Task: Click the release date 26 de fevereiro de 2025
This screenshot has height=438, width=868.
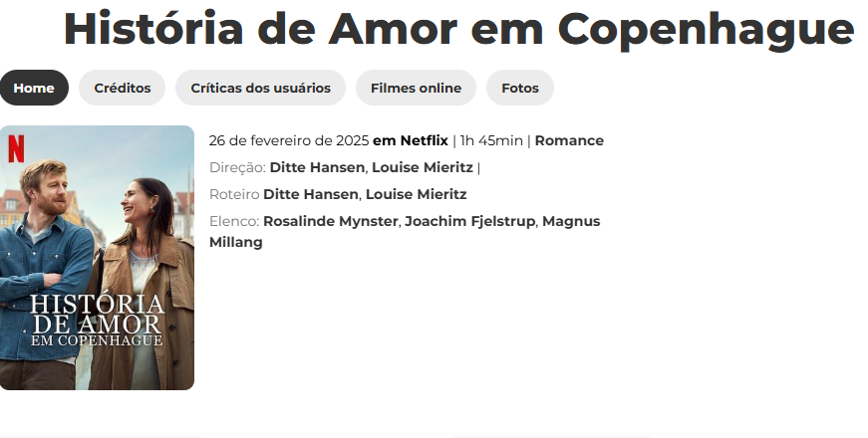Action: pyautogui.click(x=289, y=141)
